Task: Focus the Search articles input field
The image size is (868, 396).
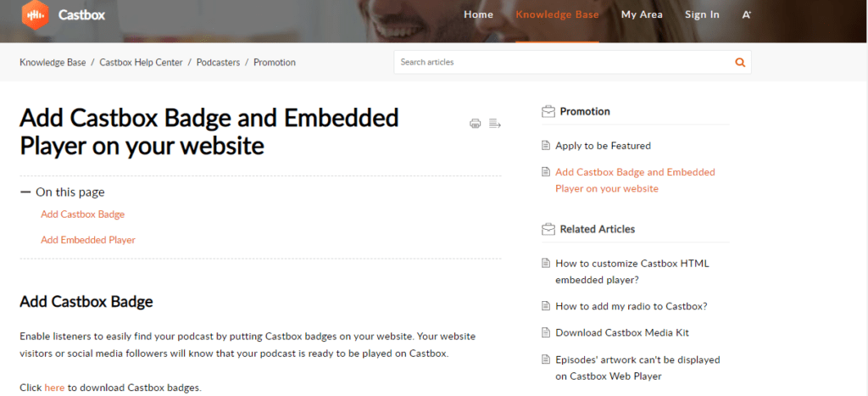Action: [x=559, y=62]
